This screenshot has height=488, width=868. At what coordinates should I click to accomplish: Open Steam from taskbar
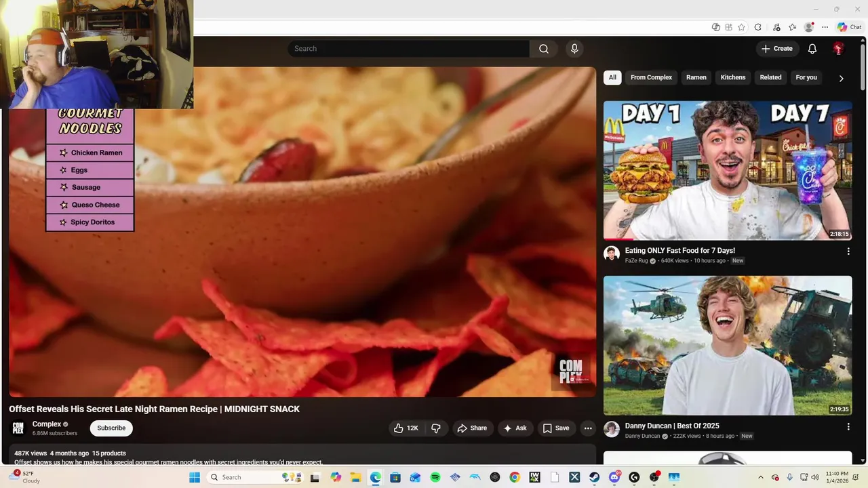594,477
